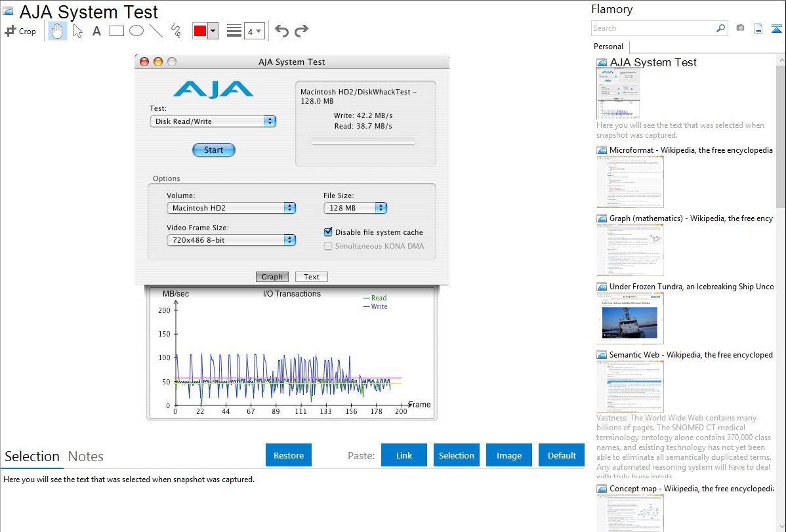Click the snapshot icon beside the page title
This screenshot has height=532, width=786.
tap(8, 12)
